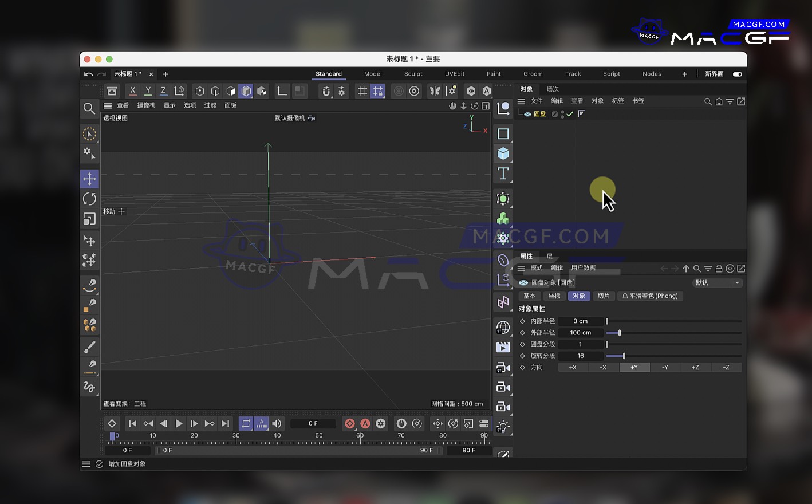Screen dimensions: 812x504
Task: Toggle the green checkmark on 圆盘 object
Action: pos(570,114)
